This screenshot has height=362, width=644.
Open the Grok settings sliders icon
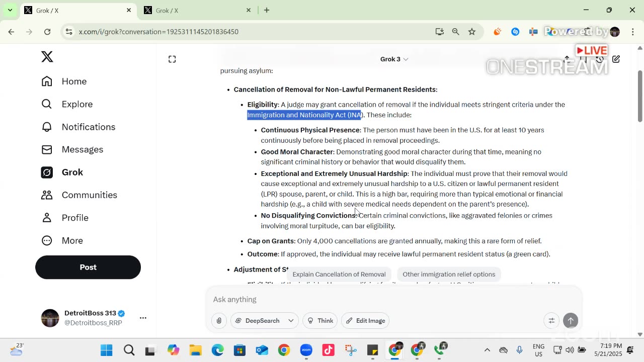point(551,321)
